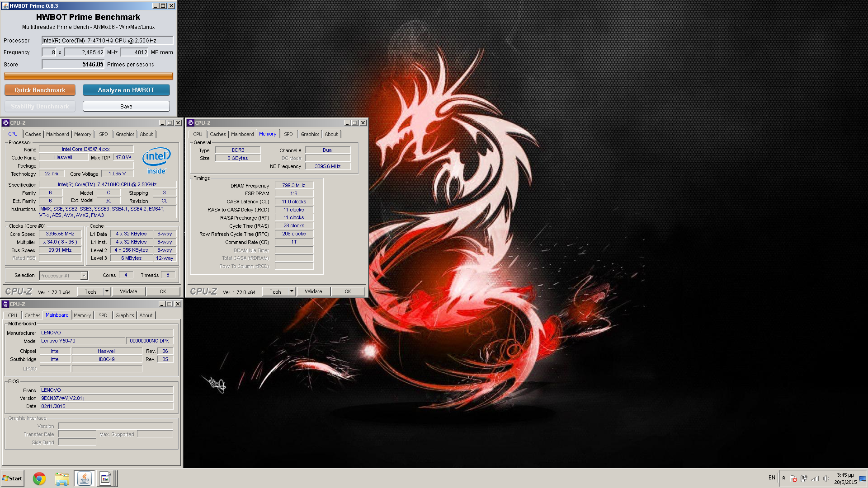Image resolution: width=868 pixels, height=488 pixels.
Task: Click Validate in the CPU window
Action: (x=128, y=291)
